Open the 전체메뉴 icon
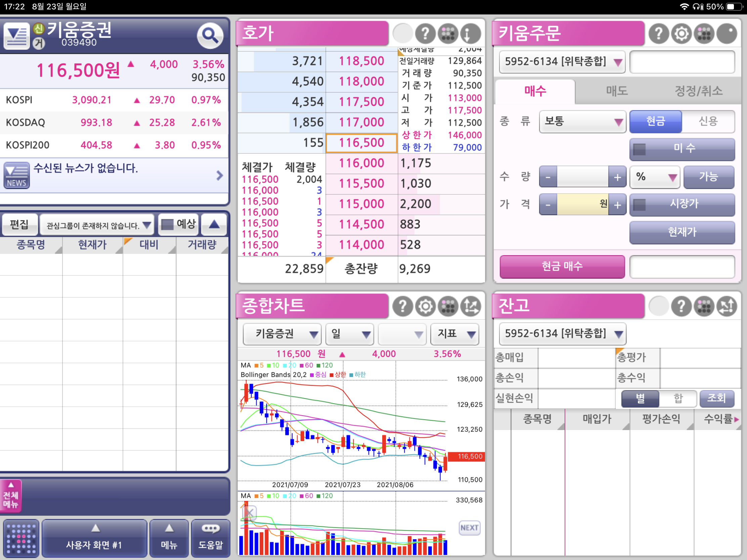747x560 pixels. 11,496
